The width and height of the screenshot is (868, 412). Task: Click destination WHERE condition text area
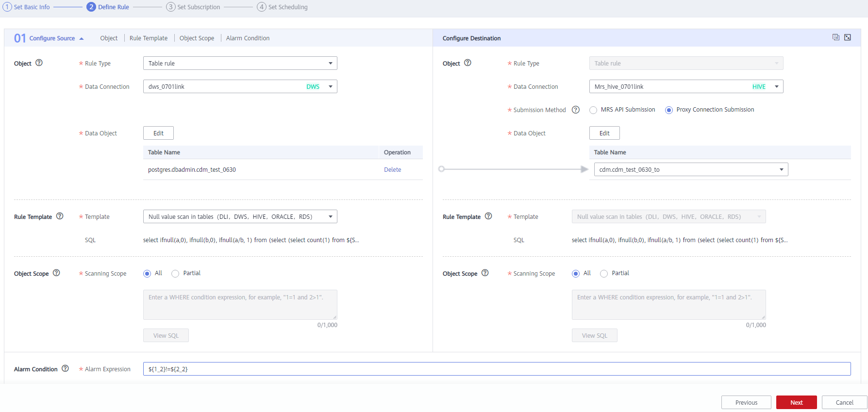click(x=669, y=305)
